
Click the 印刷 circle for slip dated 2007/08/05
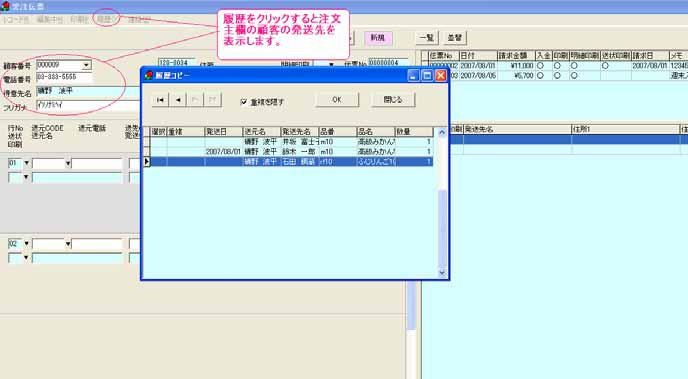pos(557,75)
